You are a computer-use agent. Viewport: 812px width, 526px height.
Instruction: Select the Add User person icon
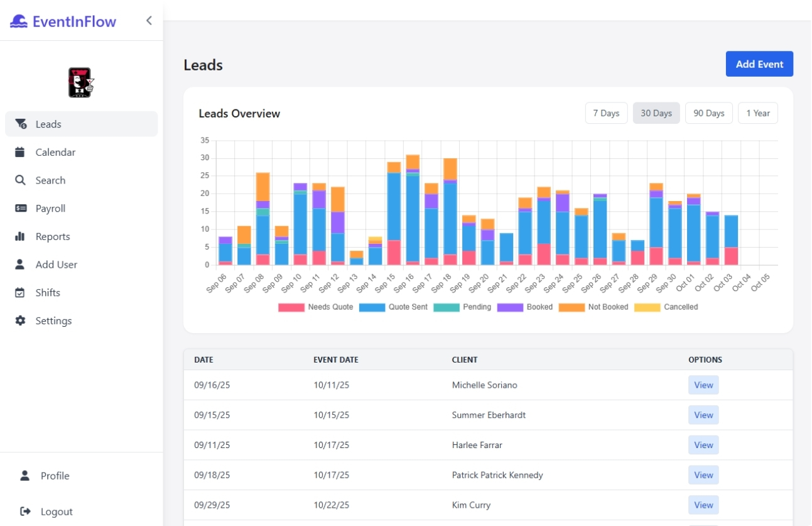tap(21, 265)
